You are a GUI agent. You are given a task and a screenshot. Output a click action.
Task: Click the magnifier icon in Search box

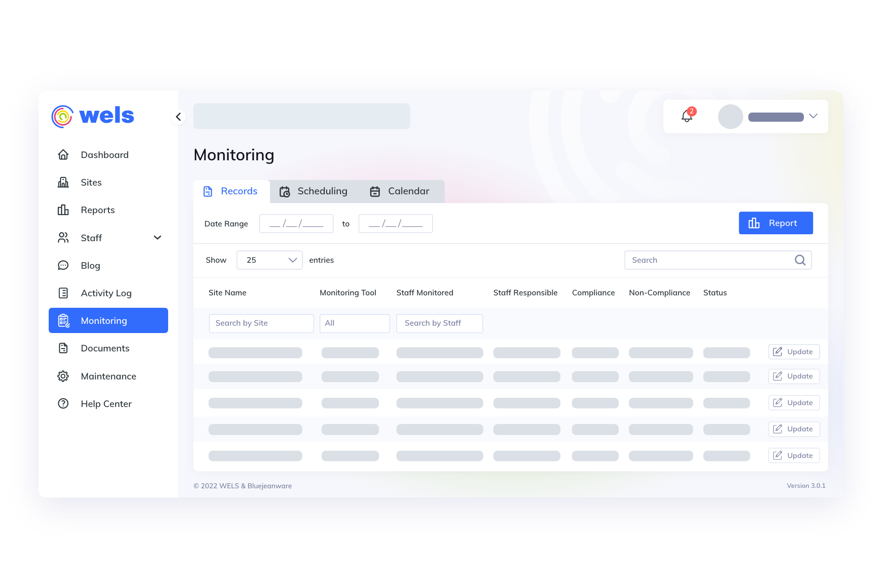[x=800, y=260]
